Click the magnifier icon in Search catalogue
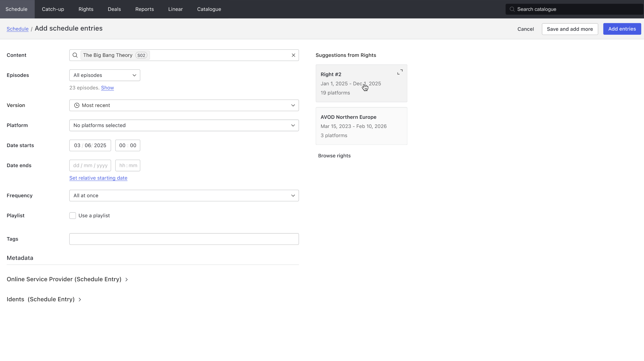Screen dimensions: 644x361 512,9
